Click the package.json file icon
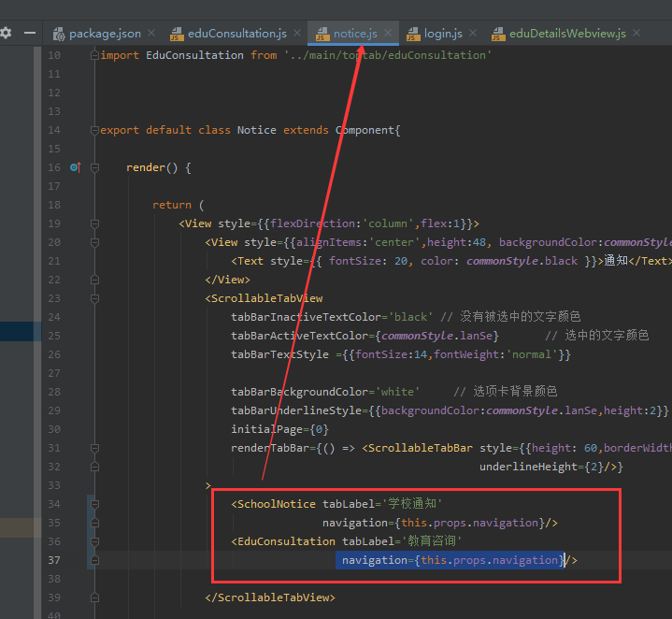 click(59, 34)
